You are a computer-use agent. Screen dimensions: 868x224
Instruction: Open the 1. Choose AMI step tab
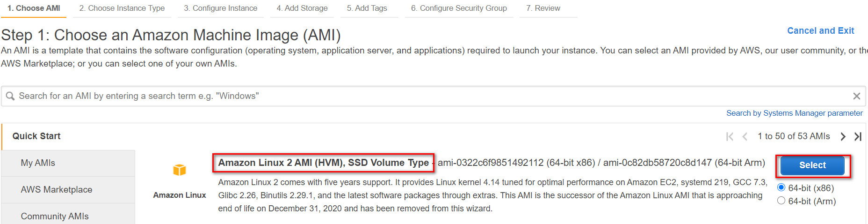click(34, 8)
